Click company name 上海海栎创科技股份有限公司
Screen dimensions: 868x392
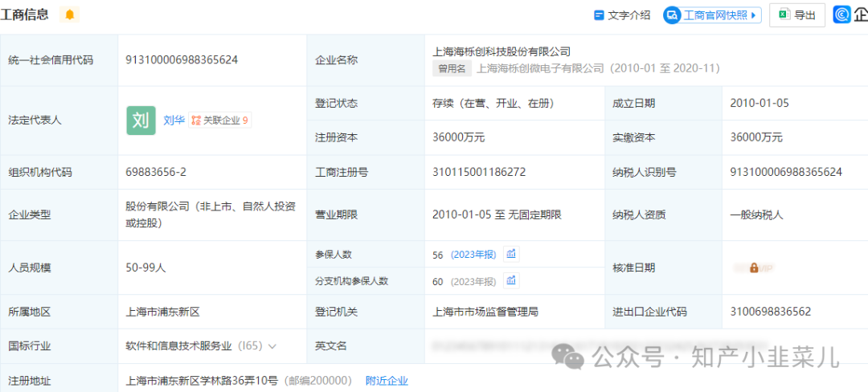click(502, 51)
